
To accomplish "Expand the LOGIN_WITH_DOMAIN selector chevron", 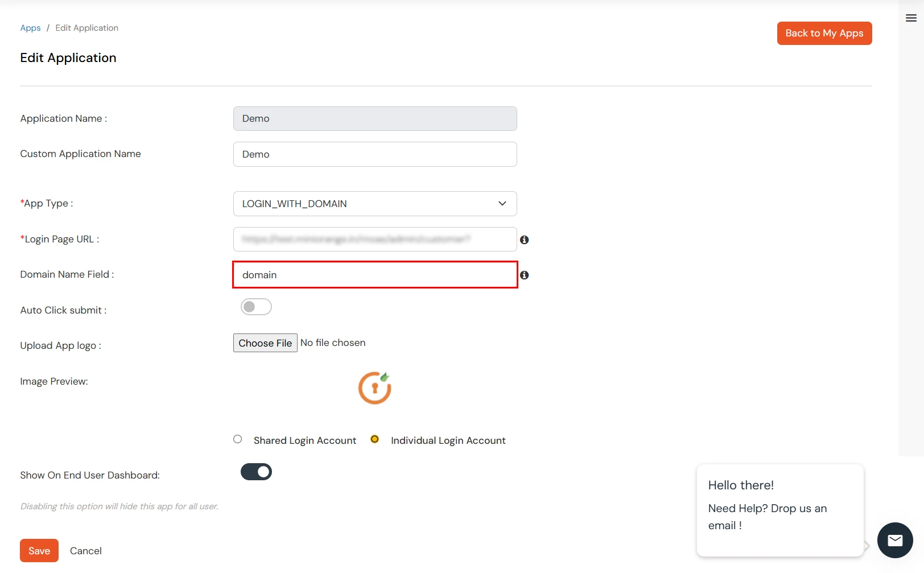I will [501, 204].
